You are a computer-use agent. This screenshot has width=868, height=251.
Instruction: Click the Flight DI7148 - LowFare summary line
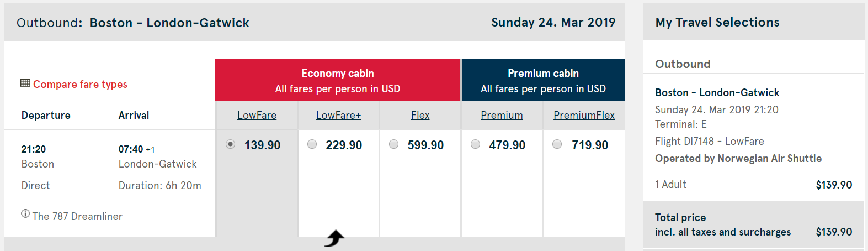[709, 142]
